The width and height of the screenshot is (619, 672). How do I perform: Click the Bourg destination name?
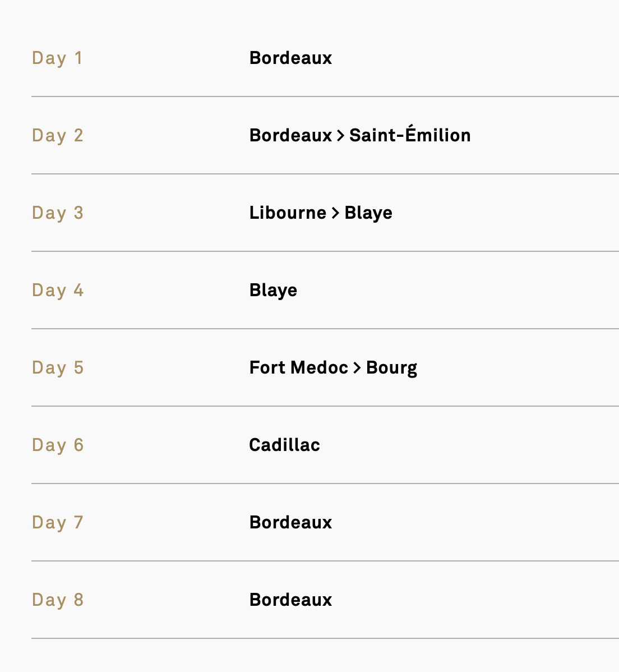[x=391, y=368]
